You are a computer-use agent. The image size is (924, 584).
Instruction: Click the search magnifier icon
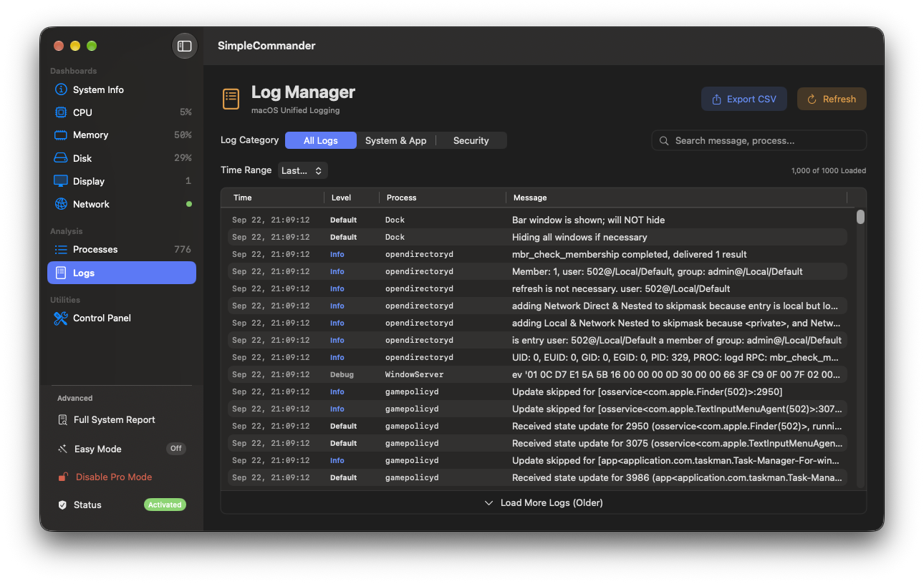(664, 140)
